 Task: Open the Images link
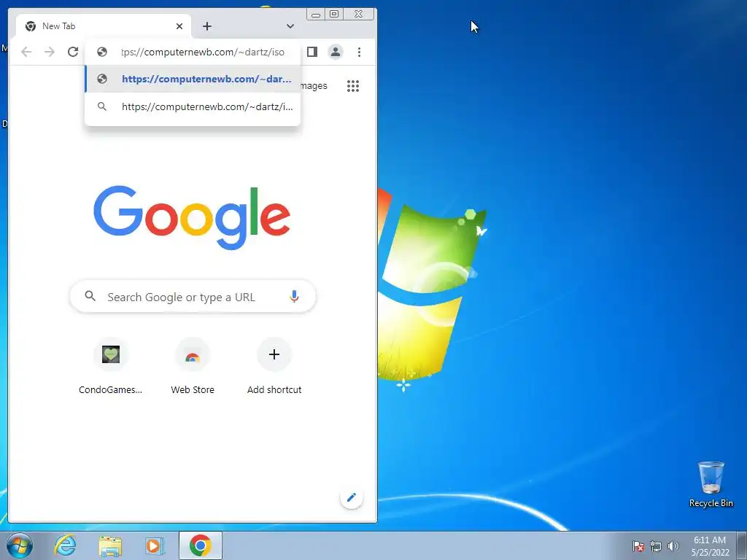coord(314,86)
